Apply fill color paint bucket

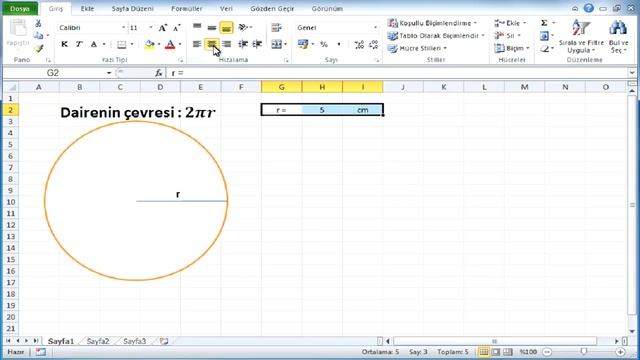[x=150, y=44]
